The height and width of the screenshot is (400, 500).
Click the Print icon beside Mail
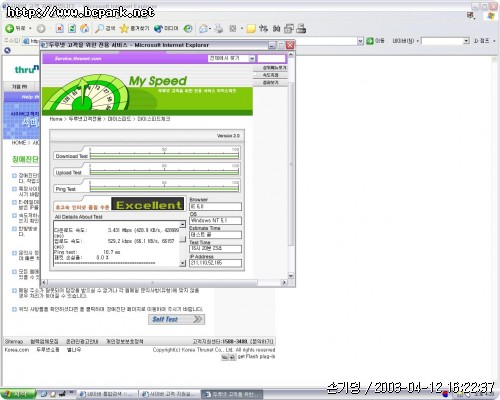coord(219,29)
